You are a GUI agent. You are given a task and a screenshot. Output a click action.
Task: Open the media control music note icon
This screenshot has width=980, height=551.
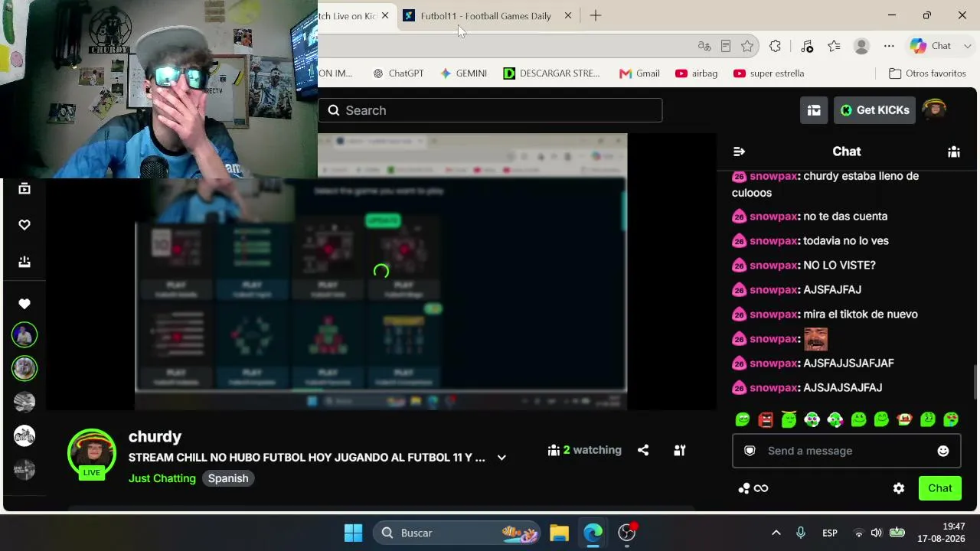[x=807, y=46]
